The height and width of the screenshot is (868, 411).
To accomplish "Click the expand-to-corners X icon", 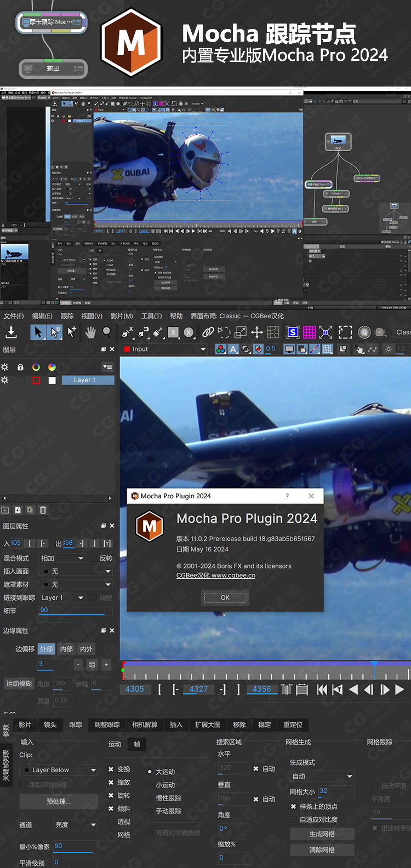I will (326, 332).
